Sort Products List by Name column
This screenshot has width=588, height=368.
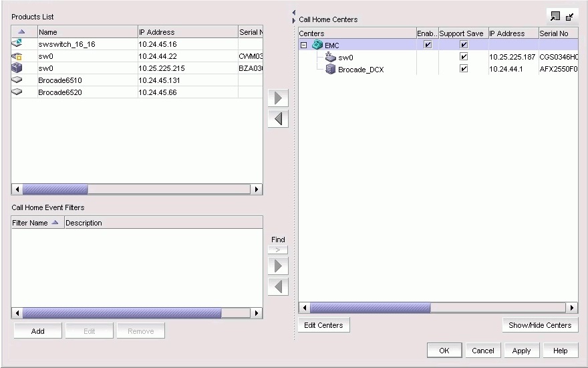(x=88, y=32)
